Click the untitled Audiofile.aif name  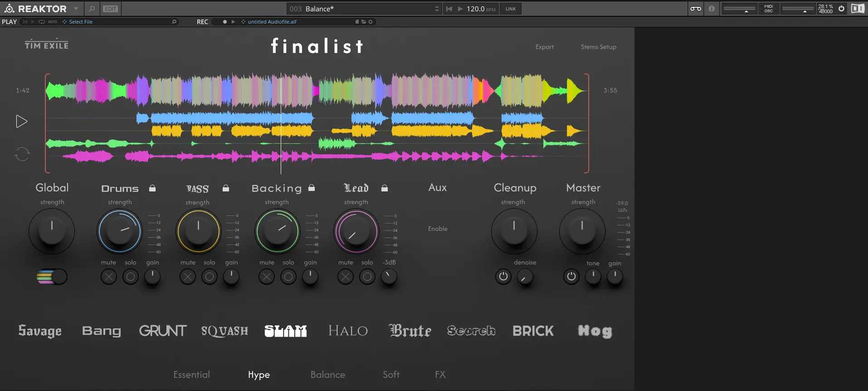pos(272,22)
